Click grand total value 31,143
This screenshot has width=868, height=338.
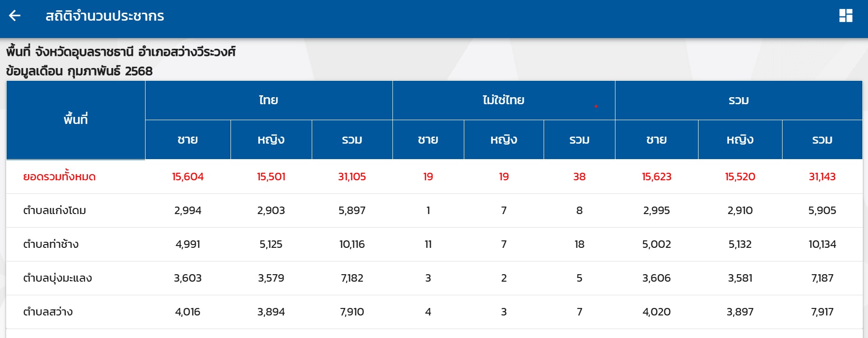click(x=822, y=177)
